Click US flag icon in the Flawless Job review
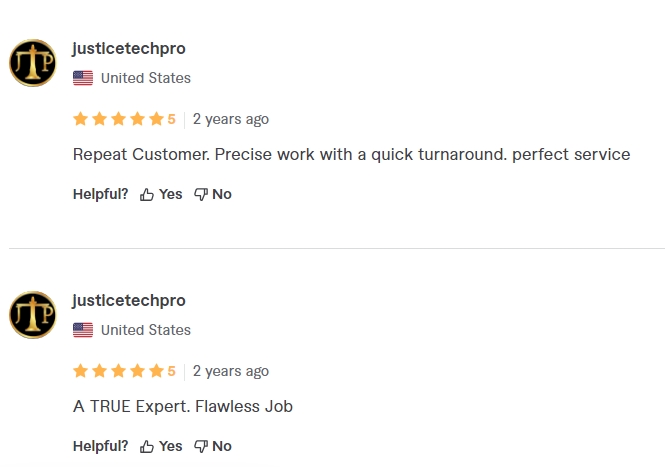This screenshot has height=467, width=665. point(83,330)
